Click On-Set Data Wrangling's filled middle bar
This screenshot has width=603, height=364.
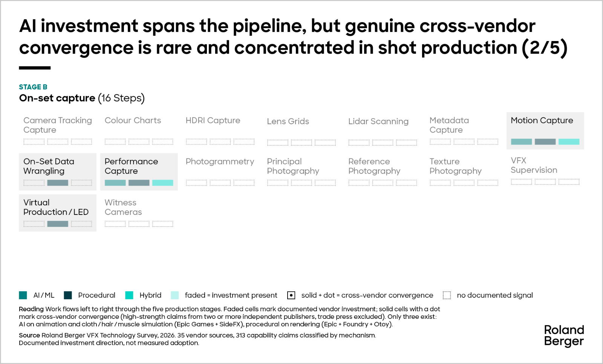(x=58, y=183)
